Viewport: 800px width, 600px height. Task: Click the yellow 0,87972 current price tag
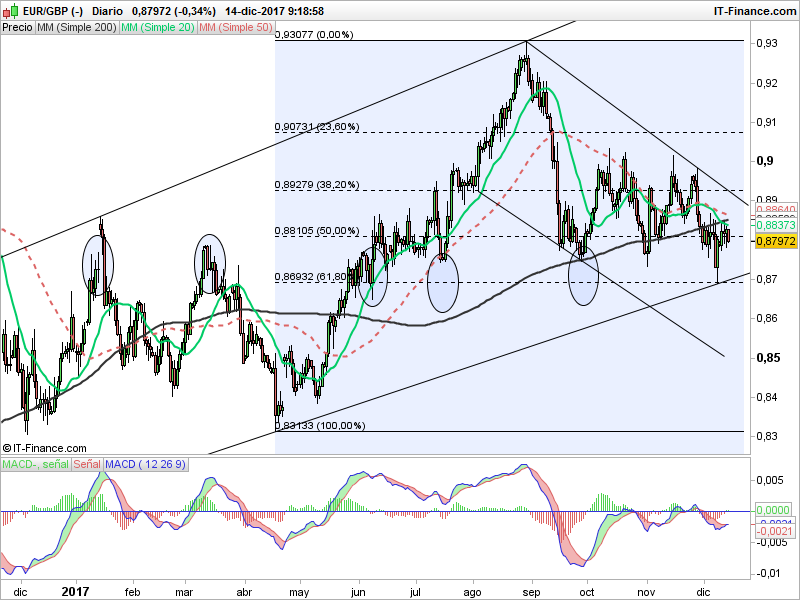(776, 240)
